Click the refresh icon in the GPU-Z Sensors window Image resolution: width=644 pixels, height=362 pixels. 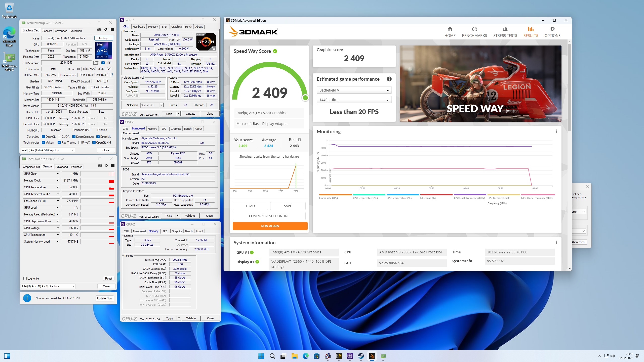(106, 165)
